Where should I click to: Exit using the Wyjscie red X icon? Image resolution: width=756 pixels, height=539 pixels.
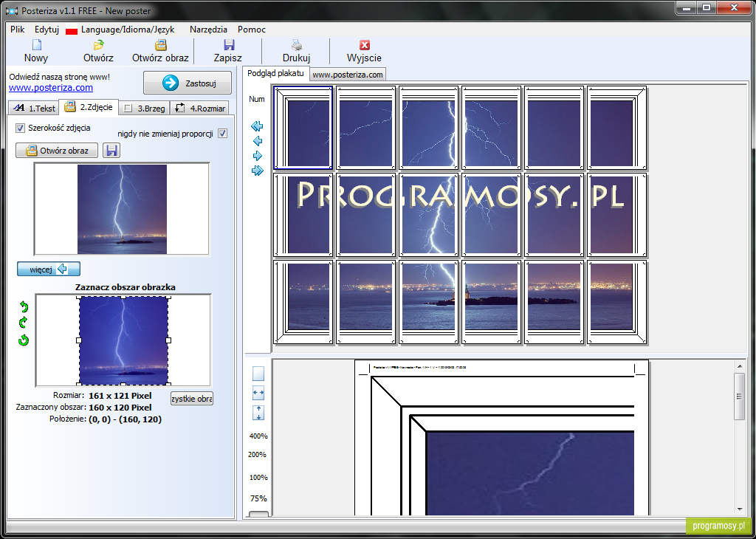(365, 45)
